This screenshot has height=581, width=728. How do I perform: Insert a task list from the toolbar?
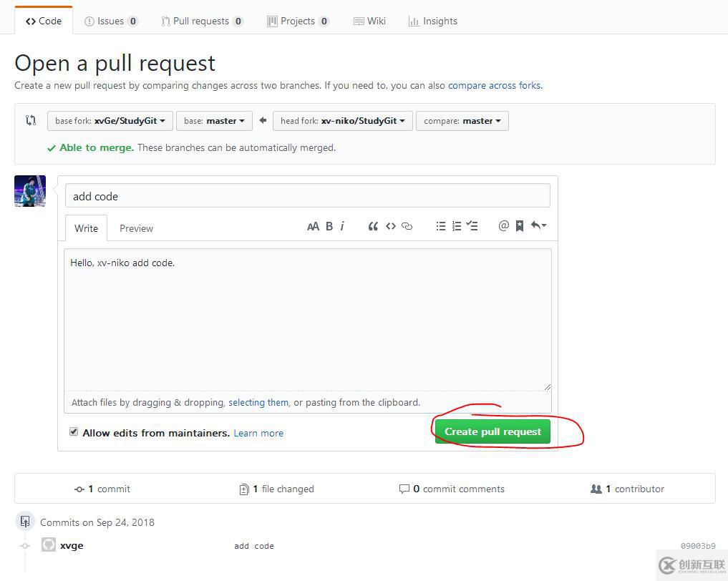[472, 226]
